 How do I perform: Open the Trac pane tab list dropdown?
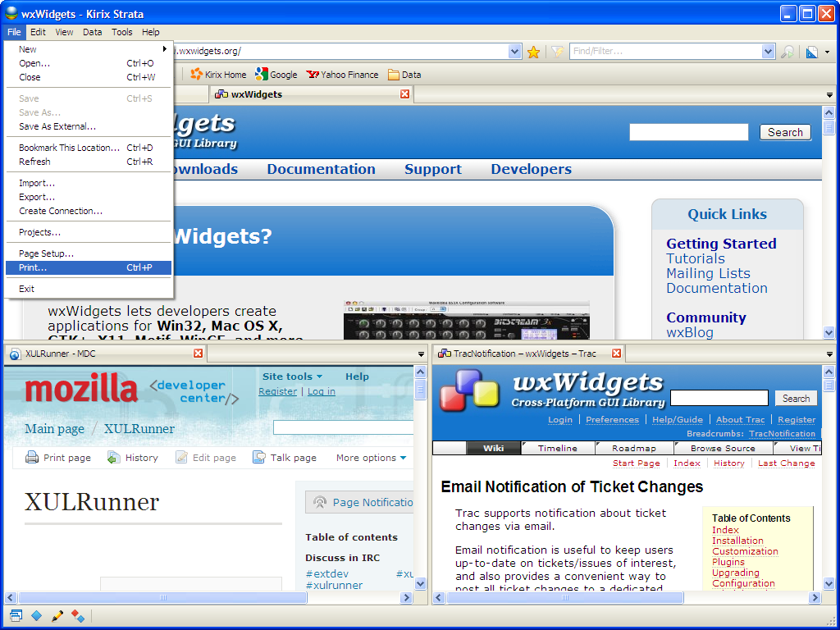[829, 354]
